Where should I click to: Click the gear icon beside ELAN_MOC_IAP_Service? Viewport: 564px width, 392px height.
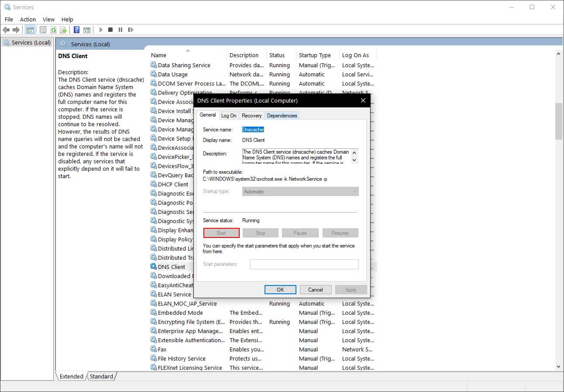tap(154, 303)
